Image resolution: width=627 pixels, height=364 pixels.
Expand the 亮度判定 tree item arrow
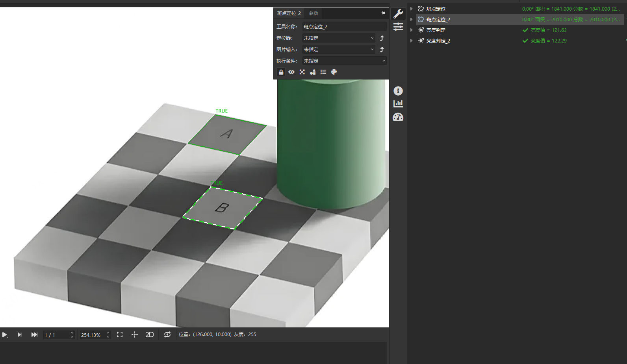click(412, 30)
